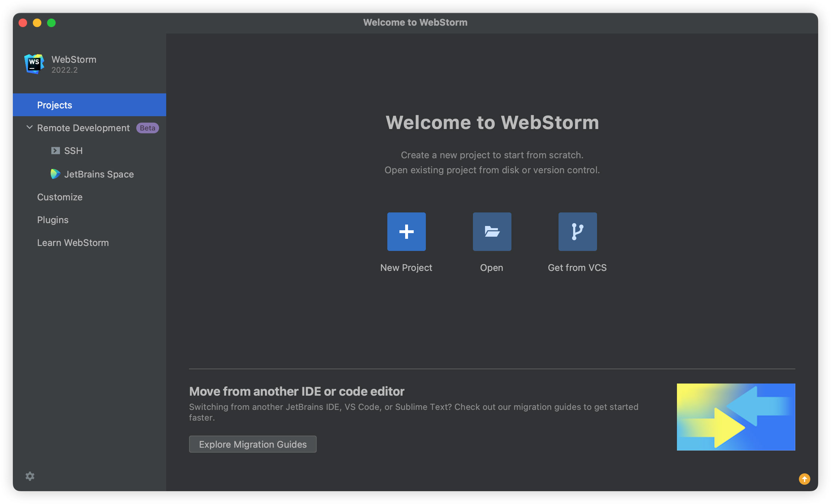
Task: Click the Explore Migration Guides button
Action: coord(253,444)
